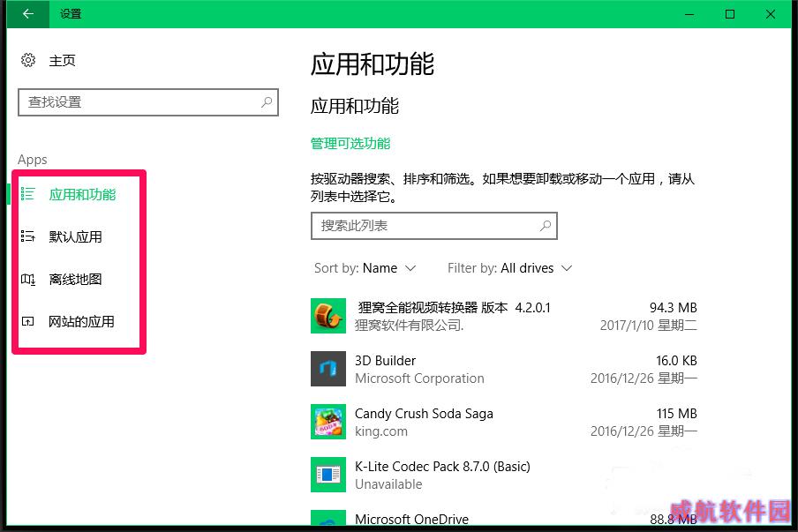Expand the Filter by All drives dropdown
Image resolution: width=798 pixels, height=532 pixels.
point(510,268)
